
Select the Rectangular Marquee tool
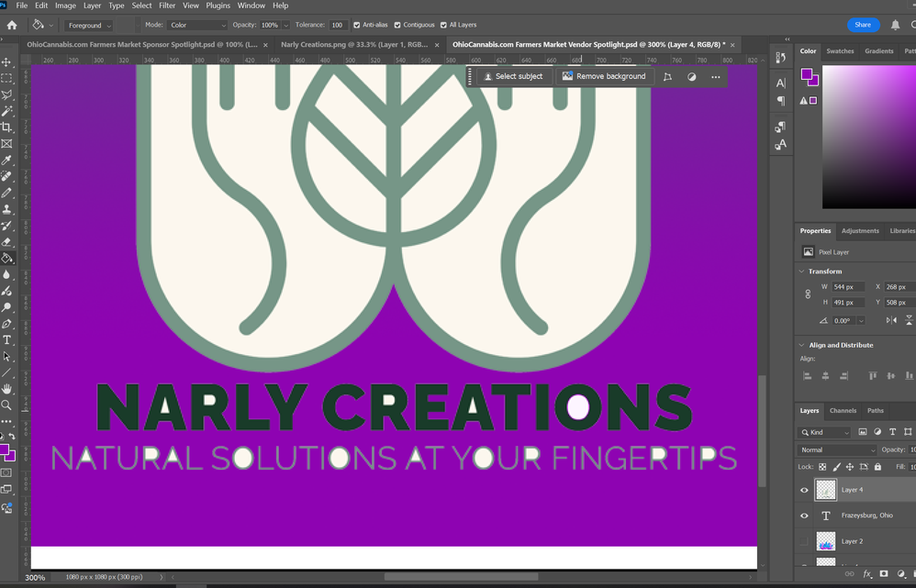[7, 78]
